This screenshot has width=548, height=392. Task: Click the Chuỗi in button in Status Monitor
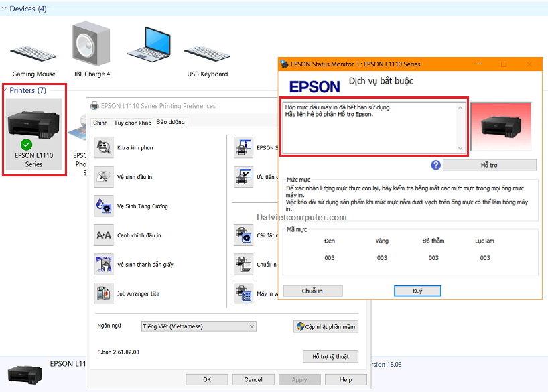coord(312,291)
